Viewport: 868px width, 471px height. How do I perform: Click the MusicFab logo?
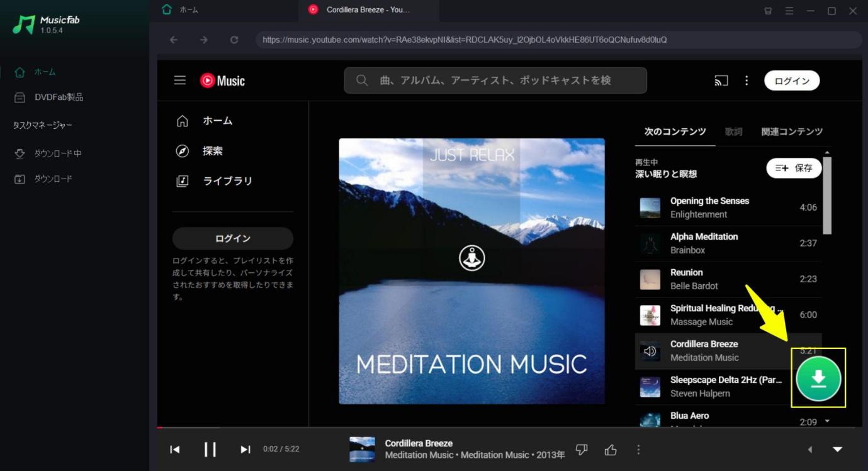pyautogui.click(x=47, y=25)
